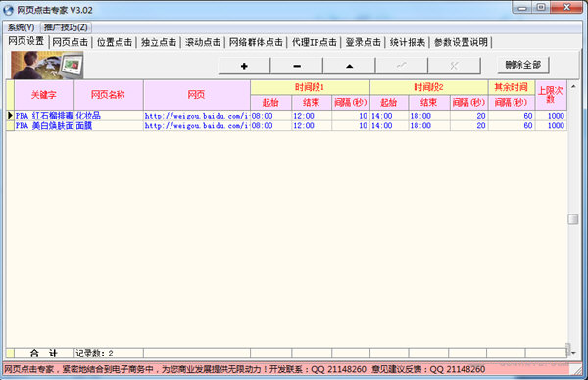Click the banner image with man and monitor
This screenshot has width=588, height=380.
(47, 66)
